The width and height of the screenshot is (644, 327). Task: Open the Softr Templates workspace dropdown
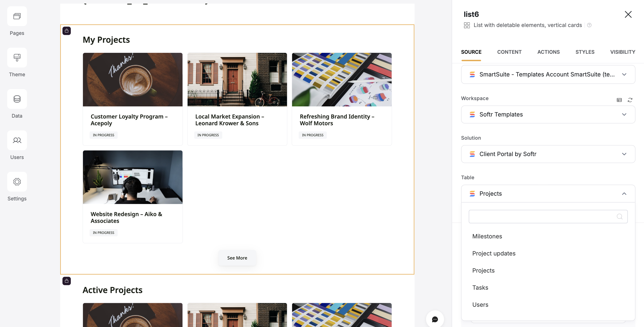click(548, 115)
